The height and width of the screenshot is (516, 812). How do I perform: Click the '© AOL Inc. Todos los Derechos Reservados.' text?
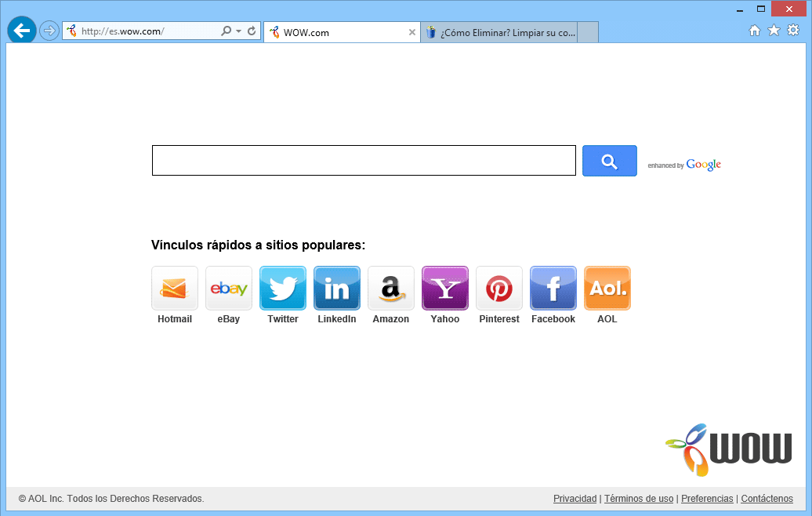pyautogui.click(x=111, y=499)
